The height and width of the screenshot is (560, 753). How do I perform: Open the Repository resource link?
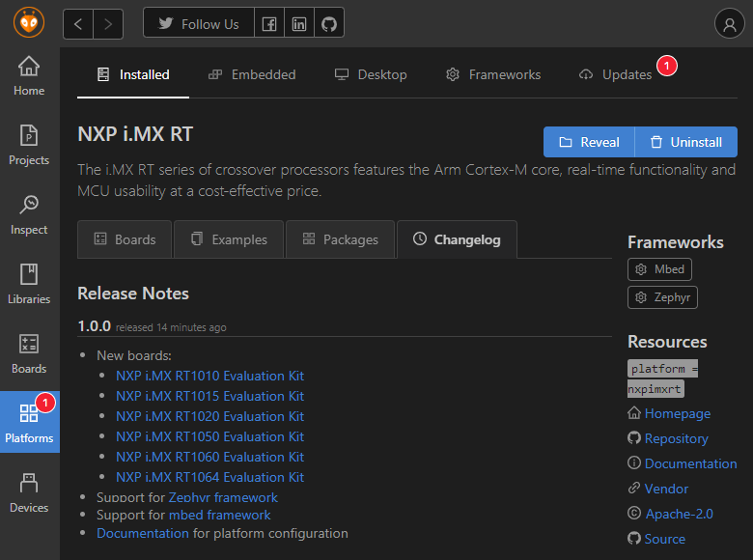coord(676,438)
